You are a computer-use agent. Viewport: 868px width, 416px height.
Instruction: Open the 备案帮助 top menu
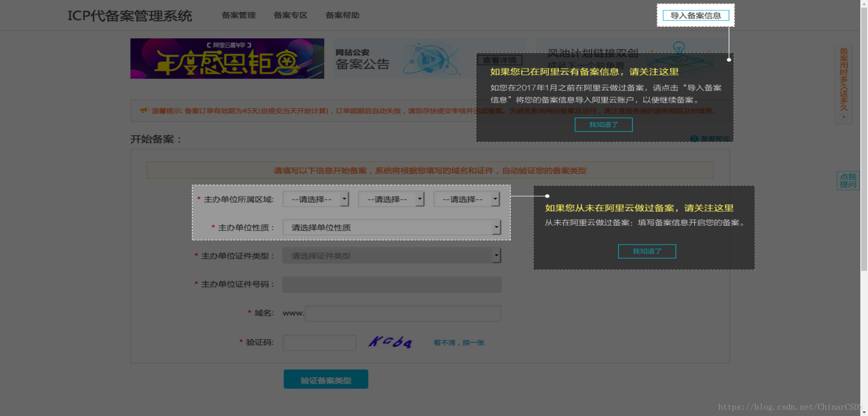(x=343, y=15)
